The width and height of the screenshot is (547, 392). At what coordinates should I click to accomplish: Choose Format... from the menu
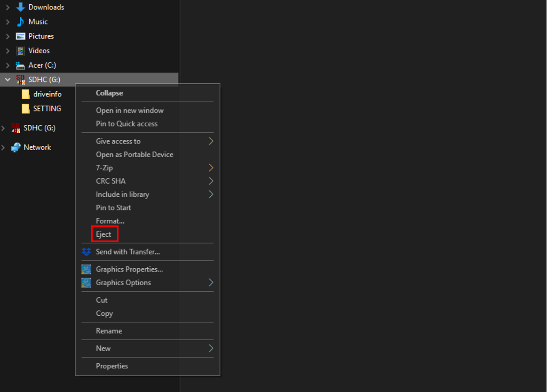coord(110,221)
